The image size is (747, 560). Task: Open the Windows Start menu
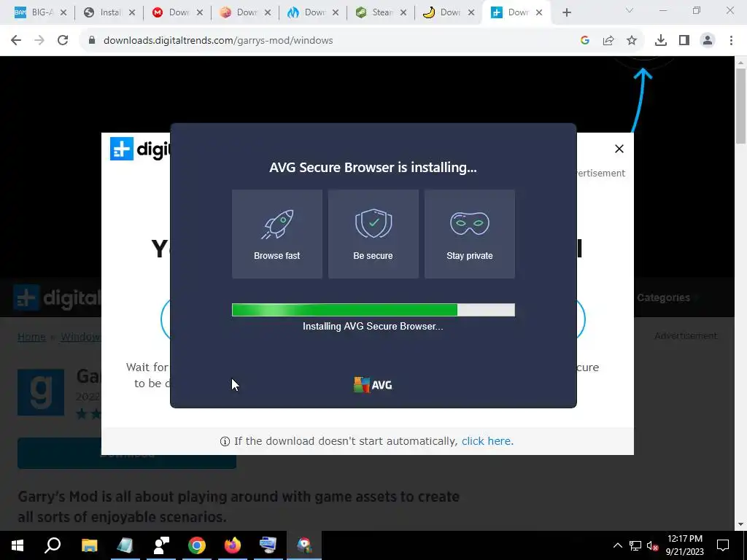(x=18, y=545)
